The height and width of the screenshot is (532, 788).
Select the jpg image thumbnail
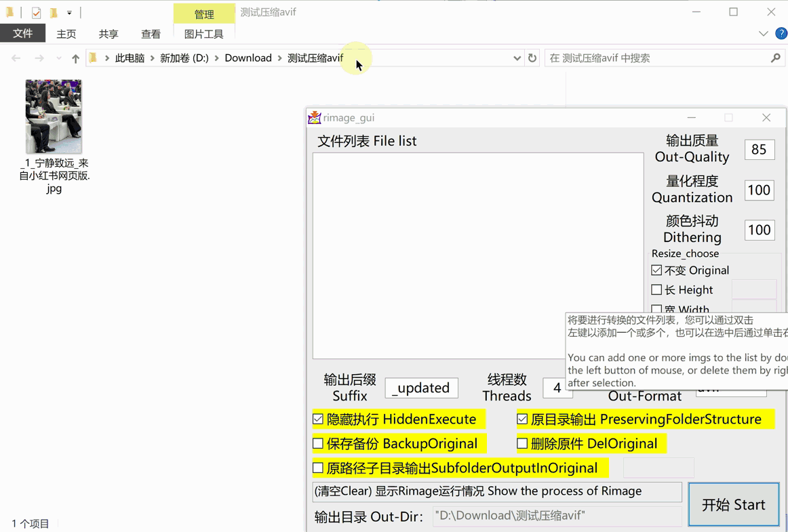(54, 116)
